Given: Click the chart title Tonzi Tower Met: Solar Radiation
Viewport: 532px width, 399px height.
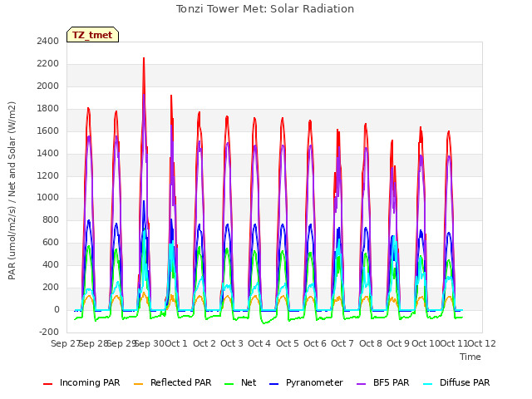Looking at the screenshot, I should 265,9.
